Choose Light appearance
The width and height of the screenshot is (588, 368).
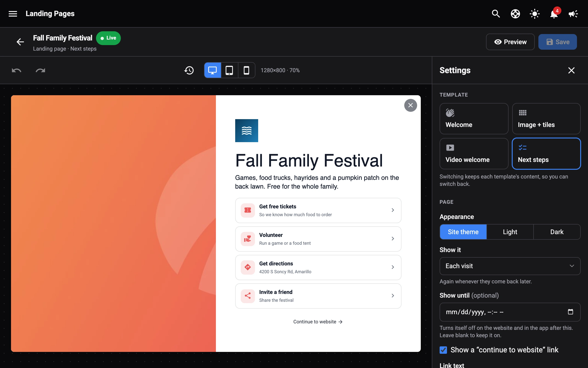pyautogui.click(x=510, y=232)
